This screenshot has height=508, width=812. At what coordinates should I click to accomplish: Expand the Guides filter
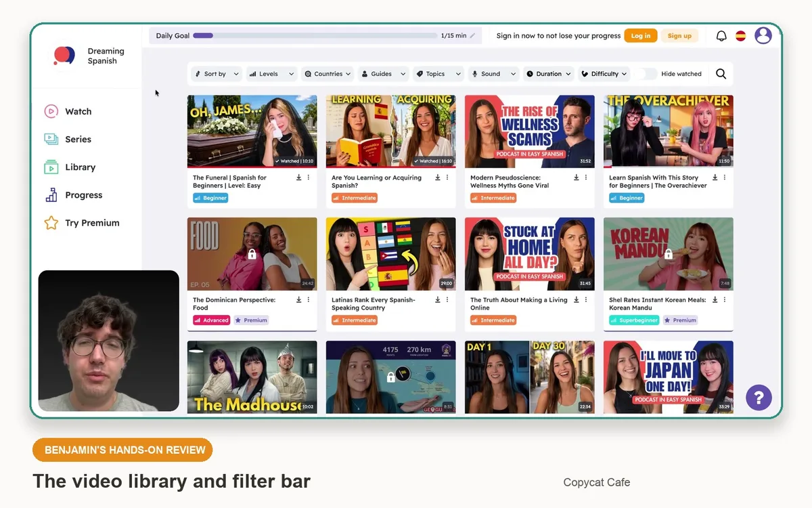point(384,74)
